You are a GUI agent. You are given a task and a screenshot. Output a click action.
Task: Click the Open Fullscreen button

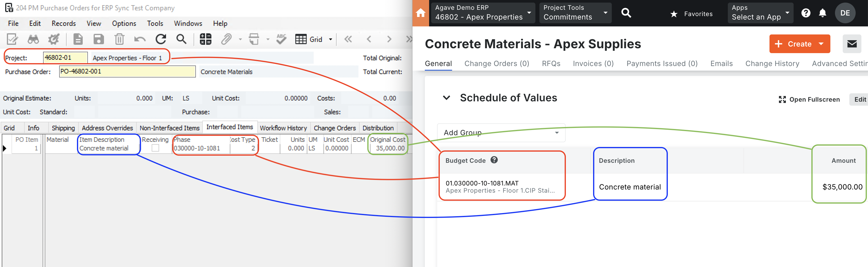pos(809,99)
